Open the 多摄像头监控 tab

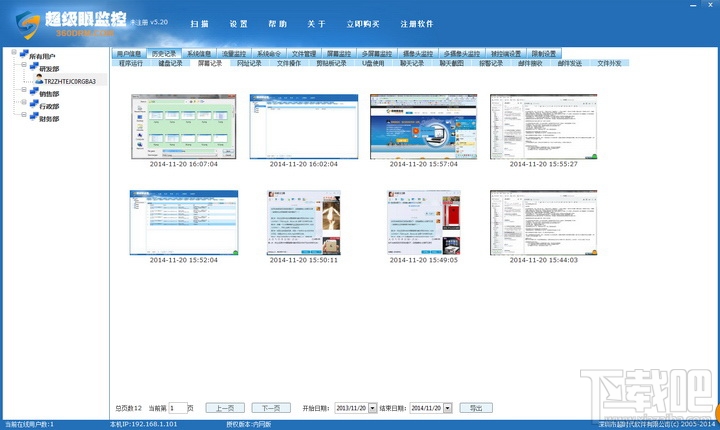pos(462,54)
